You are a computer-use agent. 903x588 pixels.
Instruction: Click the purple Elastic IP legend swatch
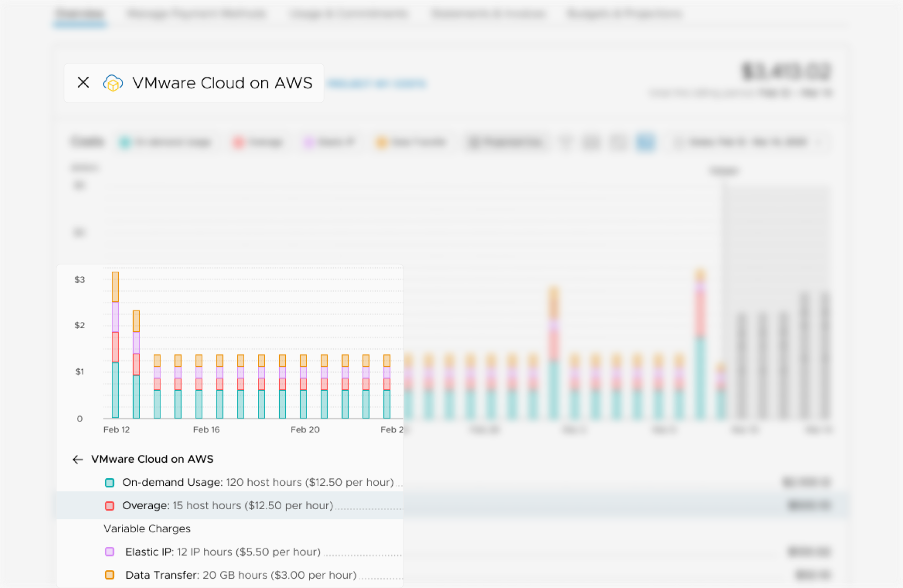(x=109, y=552)
